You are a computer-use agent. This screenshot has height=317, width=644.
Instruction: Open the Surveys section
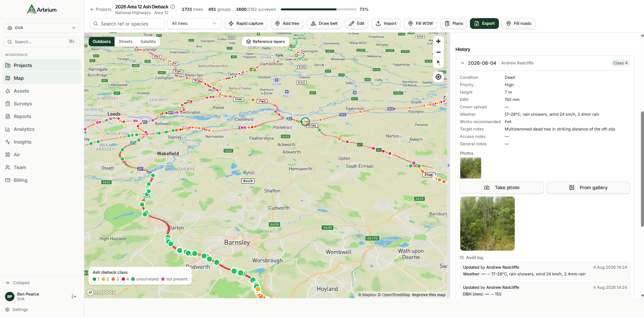click(42, 104)
